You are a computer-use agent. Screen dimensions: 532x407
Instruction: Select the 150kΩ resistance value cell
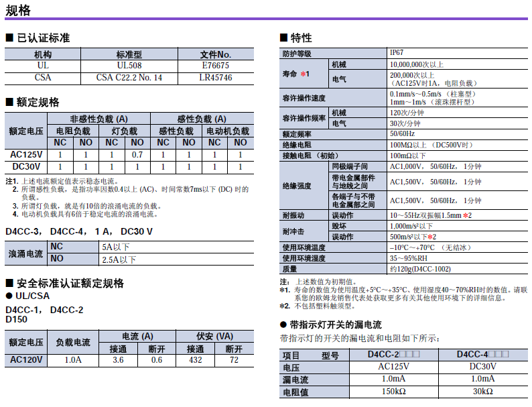click(x=394, y=392)
